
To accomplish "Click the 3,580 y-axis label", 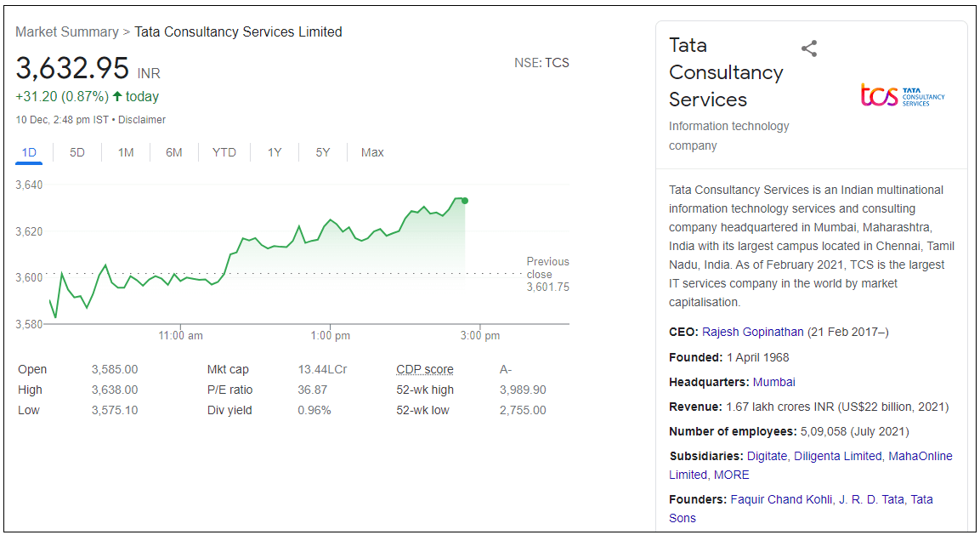I will click(x=29, y=324).
